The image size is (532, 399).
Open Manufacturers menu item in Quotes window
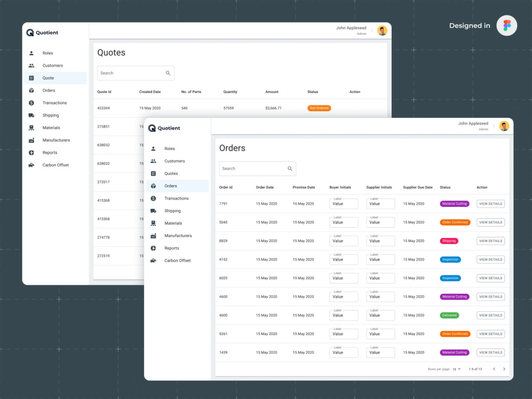[56, 140]
